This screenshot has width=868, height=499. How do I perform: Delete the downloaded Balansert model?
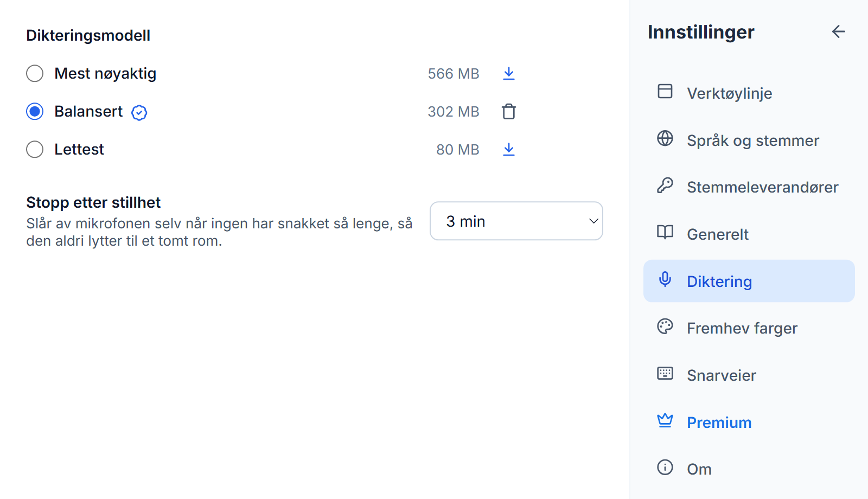tap(508, 111)
